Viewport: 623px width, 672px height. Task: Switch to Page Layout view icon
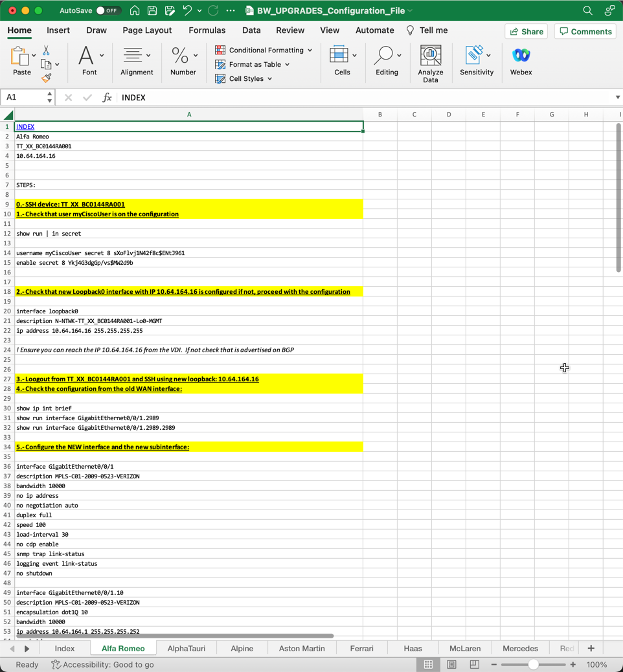(x=451, y=664)
